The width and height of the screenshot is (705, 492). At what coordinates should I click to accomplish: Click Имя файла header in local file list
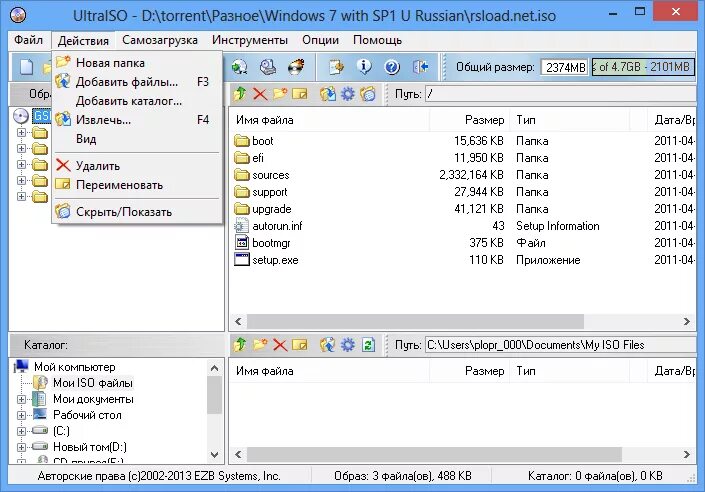(330, 371)
